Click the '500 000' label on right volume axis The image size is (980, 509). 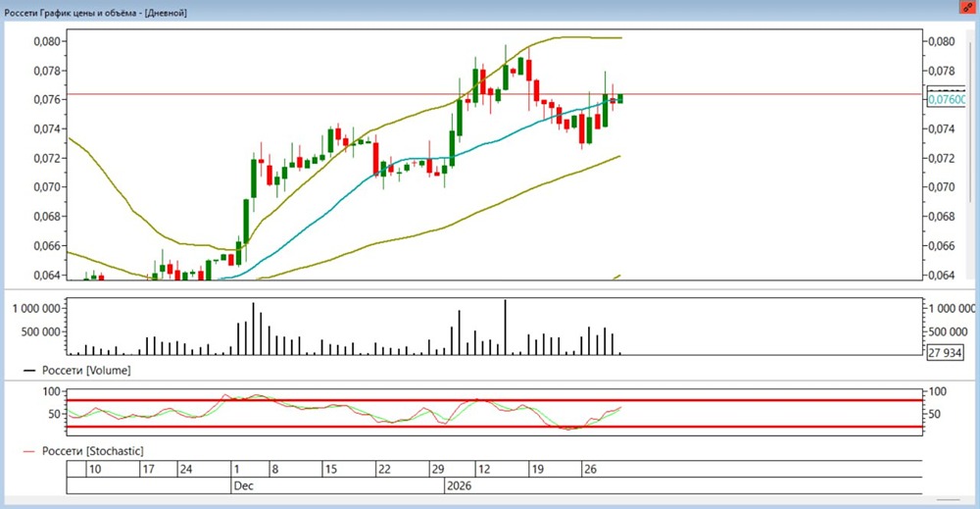tap(949, 331)
